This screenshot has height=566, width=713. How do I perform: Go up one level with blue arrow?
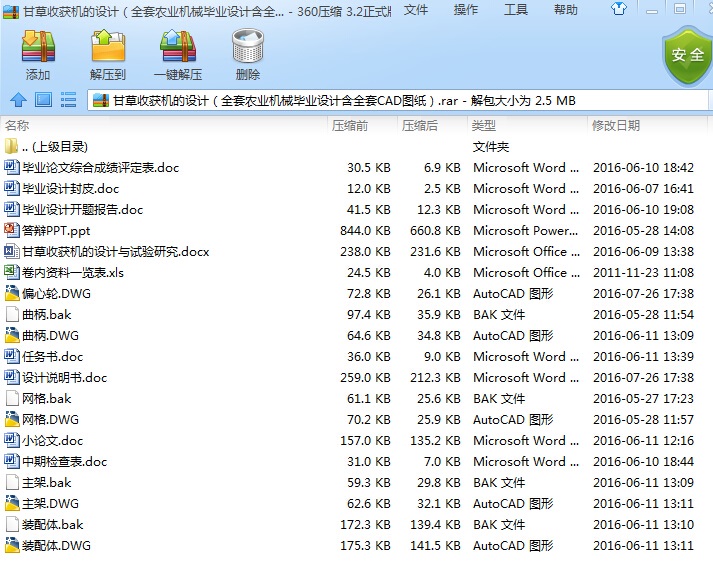(x=18, y=100)
